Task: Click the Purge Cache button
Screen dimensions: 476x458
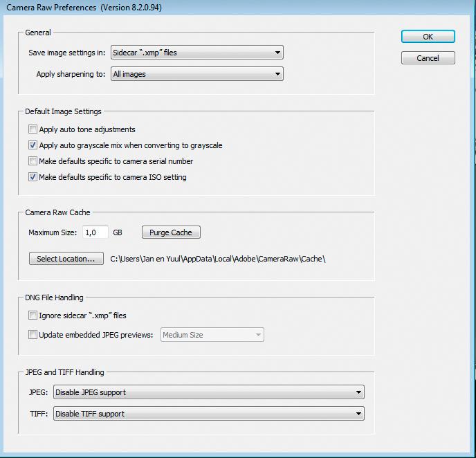Action: click(171, 232)
